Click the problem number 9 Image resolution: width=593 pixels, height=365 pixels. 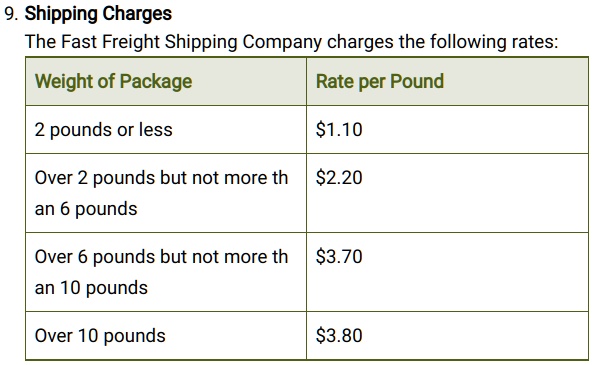pyautogui.click(x=11, y=14)
